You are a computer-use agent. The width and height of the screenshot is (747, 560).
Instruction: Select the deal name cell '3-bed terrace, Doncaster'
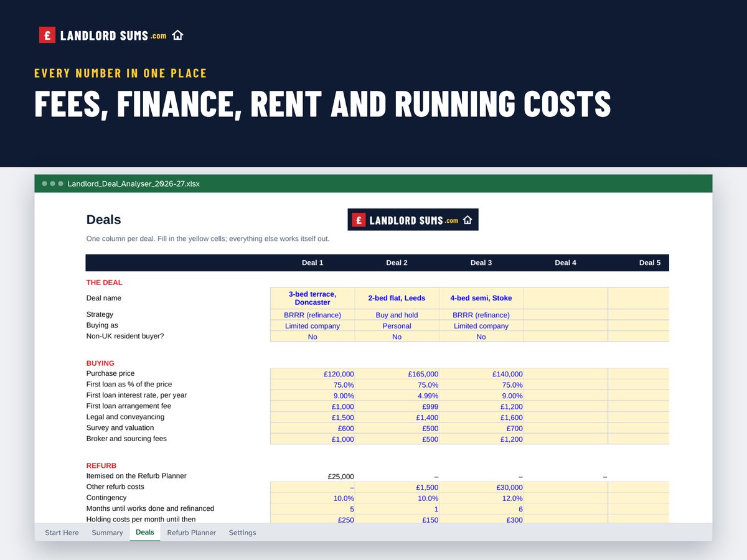[x=312, y=298]
